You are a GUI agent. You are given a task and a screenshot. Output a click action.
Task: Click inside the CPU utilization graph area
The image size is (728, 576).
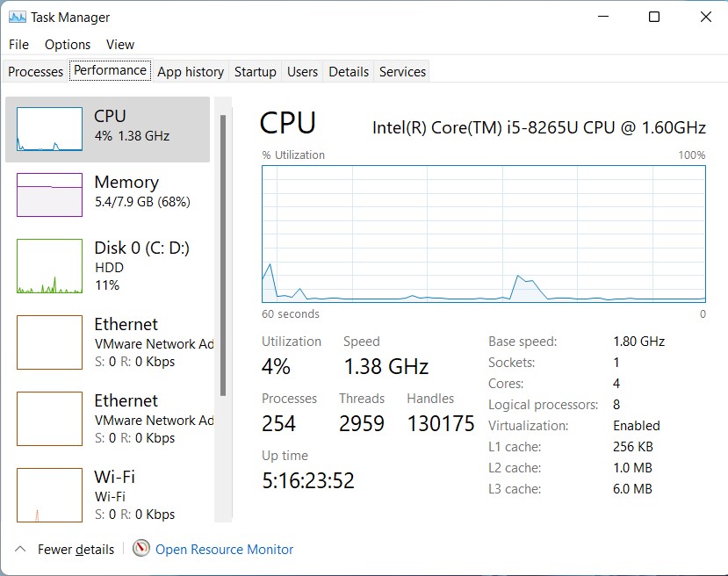[483, 233]
